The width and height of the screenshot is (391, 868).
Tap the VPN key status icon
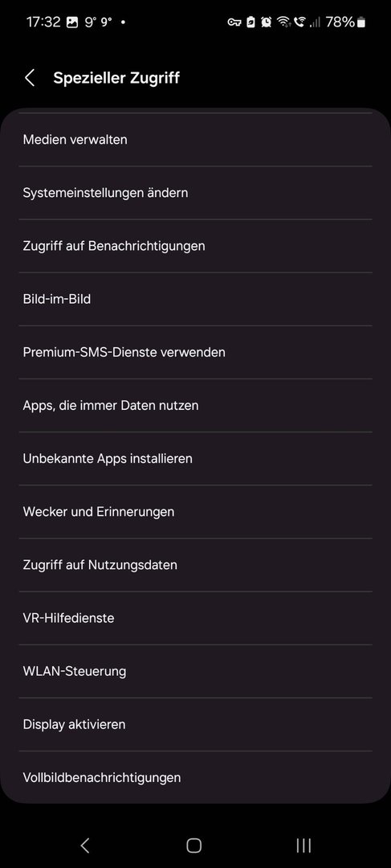[234, 23]
